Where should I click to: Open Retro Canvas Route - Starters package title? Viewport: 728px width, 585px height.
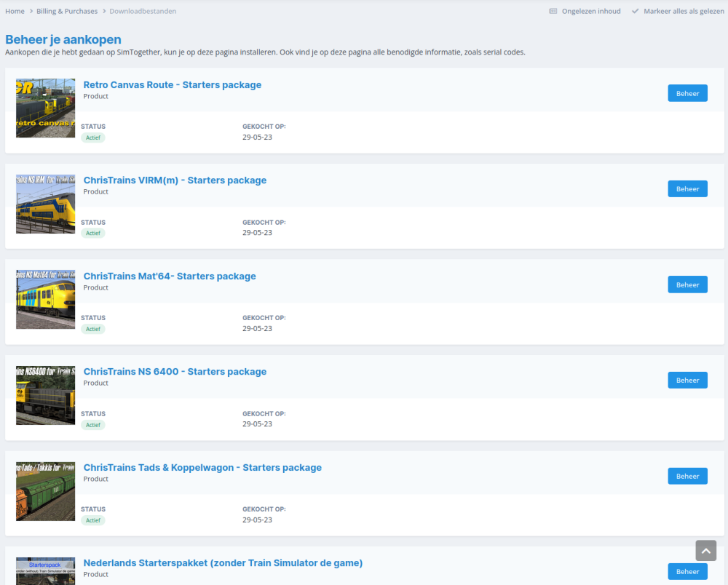(x=172, y=85)
